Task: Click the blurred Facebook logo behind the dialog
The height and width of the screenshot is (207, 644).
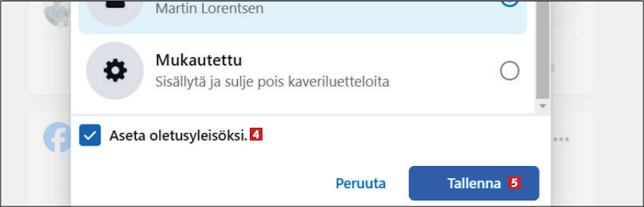Action: point(57,137)
